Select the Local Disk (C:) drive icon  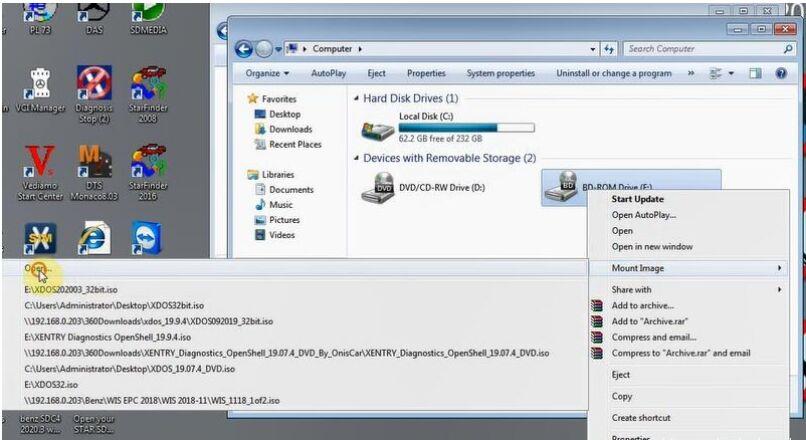pyautogui.click(x=378, y=131)
